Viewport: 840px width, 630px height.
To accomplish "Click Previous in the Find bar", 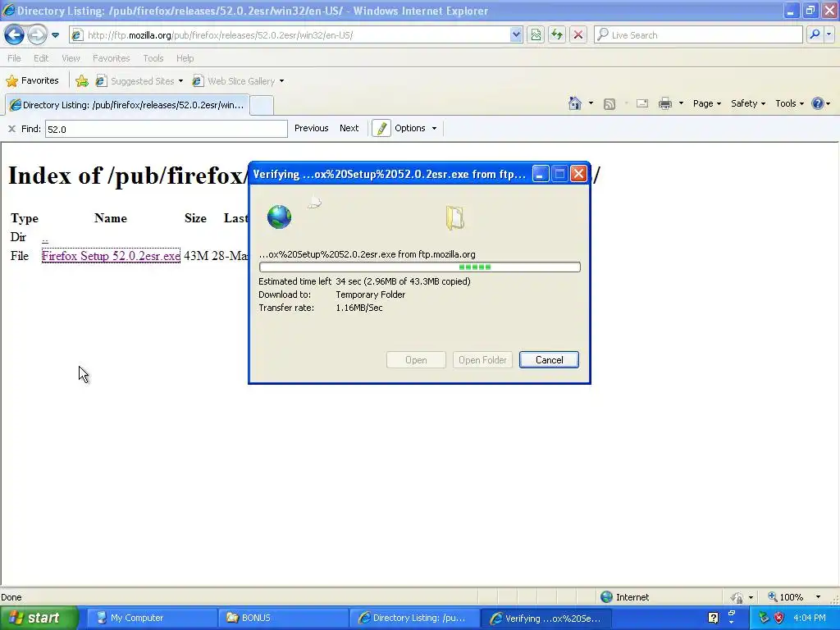I will tap(311, 128).
